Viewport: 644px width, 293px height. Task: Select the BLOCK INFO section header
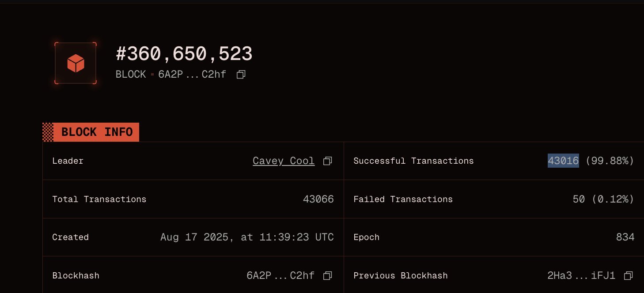[x=96, y=131]
